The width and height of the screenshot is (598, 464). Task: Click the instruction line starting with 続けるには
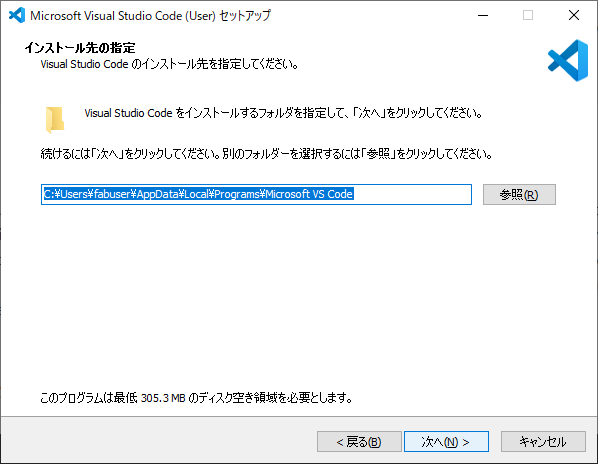(x=266, y=154)
